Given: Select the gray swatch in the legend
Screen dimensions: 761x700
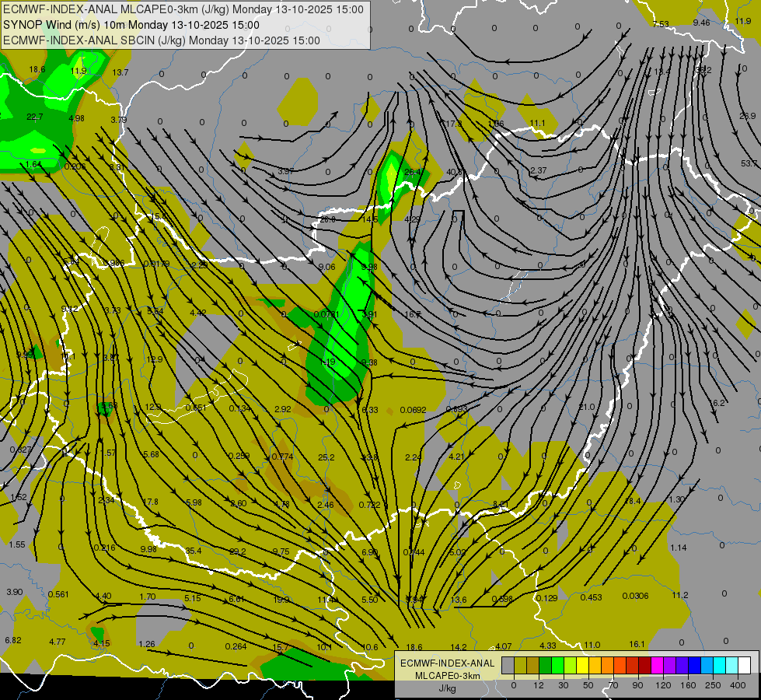Looking at the screenshot, I should pyautogui.click(x=508, y=666).
